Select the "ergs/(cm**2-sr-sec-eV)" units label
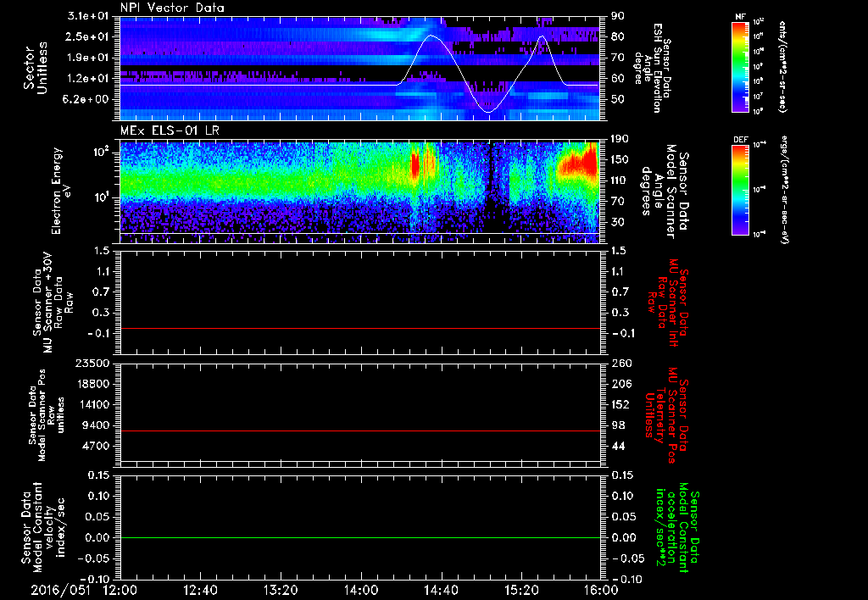 [784, 190]
